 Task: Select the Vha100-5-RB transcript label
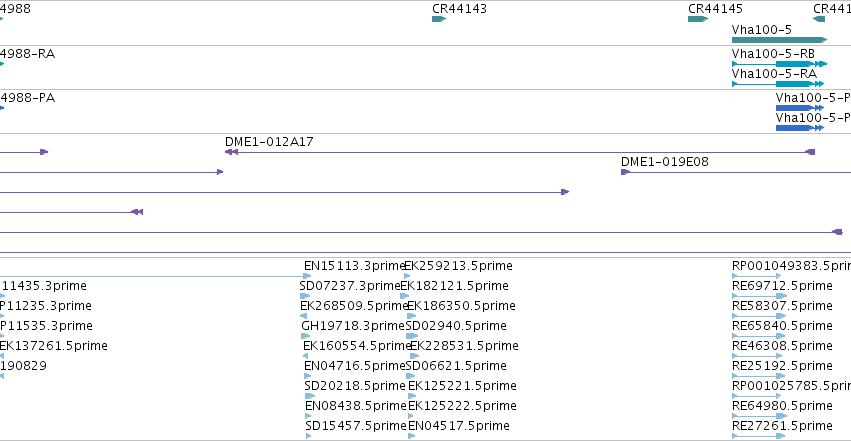point(773,54)
